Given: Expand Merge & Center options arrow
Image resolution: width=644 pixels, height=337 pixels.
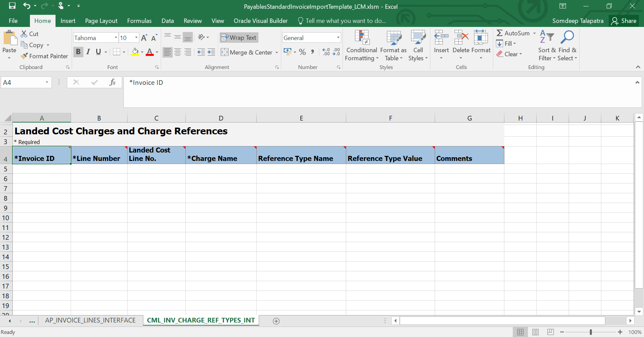Looking at the screenshot, I should tap(277, 52).
